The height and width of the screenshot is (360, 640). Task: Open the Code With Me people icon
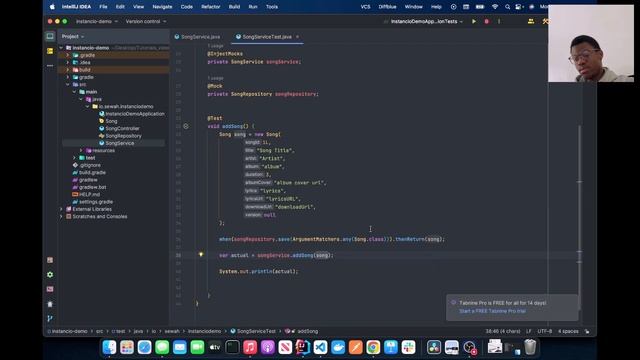tap(531, 21)
